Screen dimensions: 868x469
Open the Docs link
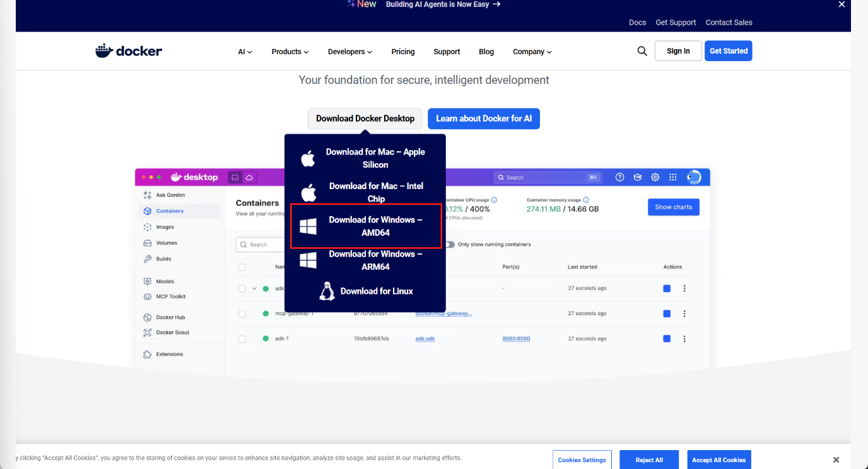click(x=638, y=23)
